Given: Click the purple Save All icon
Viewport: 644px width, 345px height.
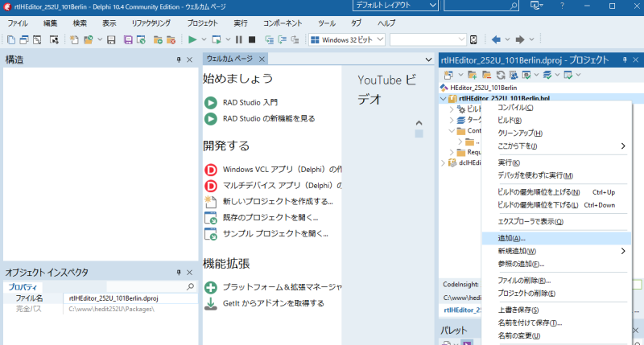Looking at the screenshot, I should 128,39.
